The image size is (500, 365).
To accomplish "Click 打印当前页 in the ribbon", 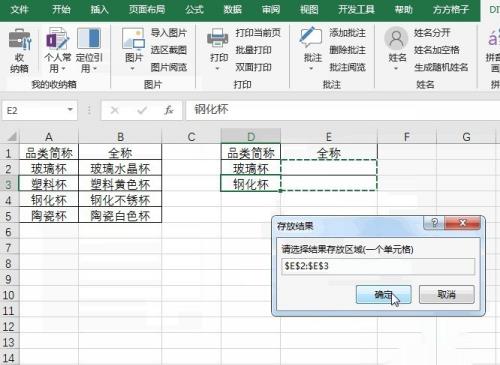I will (x=258, y=33).
